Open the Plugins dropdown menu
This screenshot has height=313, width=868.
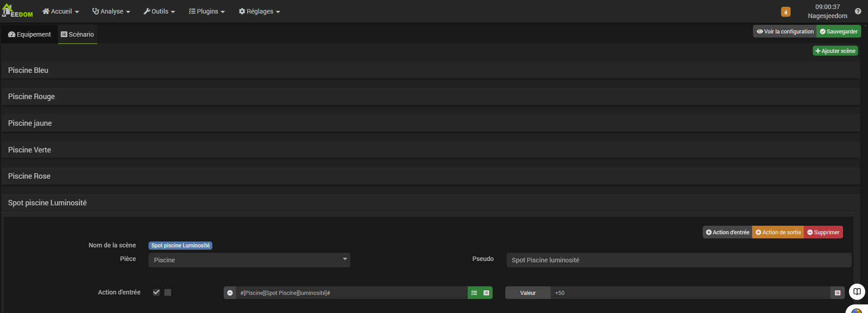207,11
